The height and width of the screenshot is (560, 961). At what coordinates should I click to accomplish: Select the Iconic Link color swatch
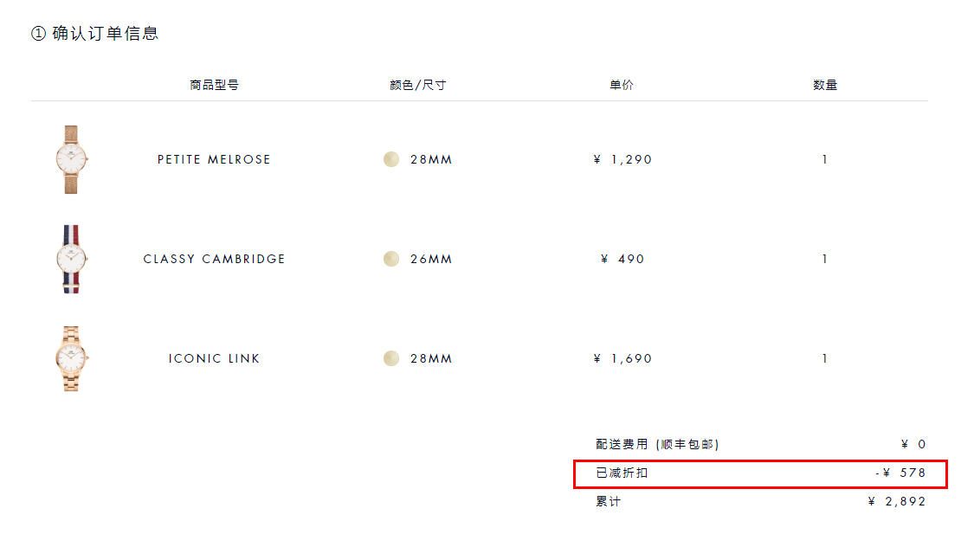pos(391,358)
